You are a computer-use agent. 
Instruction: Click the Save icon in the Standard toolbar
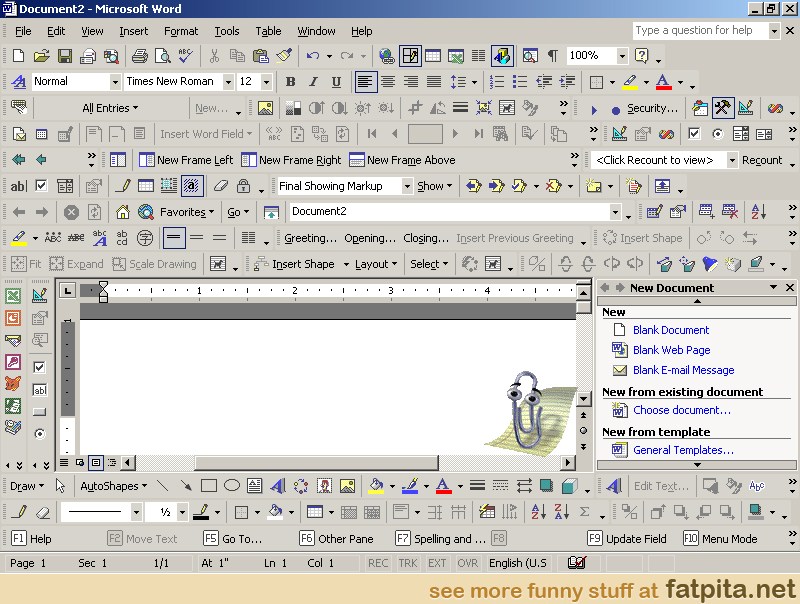coord(64,56)
